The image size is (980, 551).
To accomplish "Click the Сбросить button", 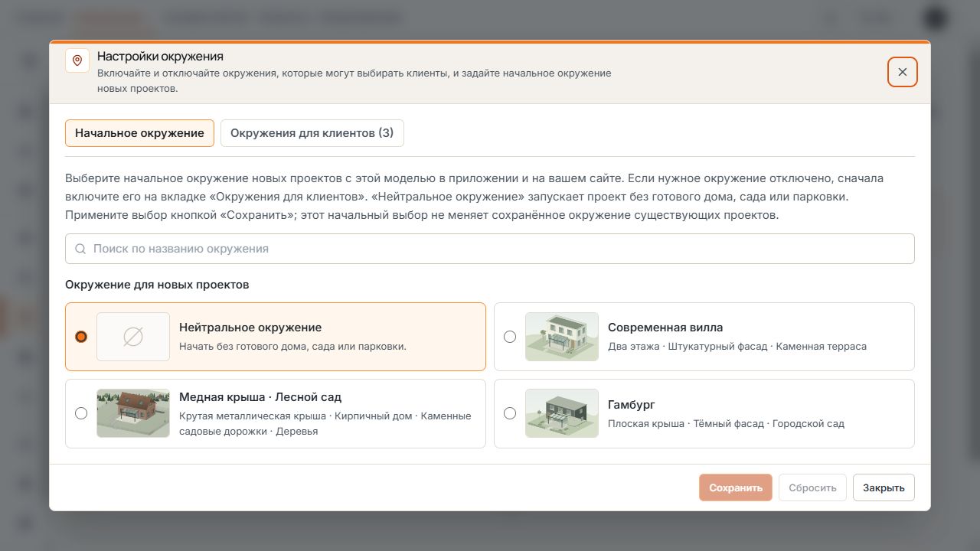I will tap(812, 487).
